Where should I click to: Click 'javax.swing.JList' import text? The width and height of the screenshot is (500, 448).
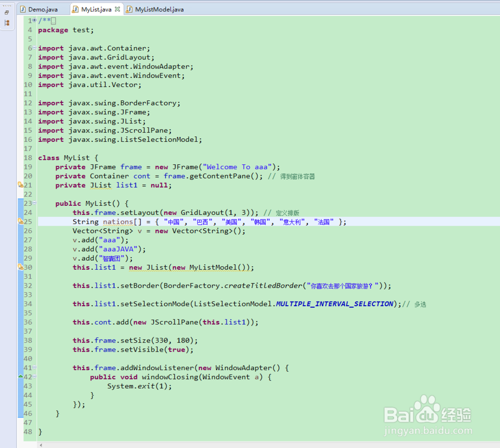[x=105, y=121]
